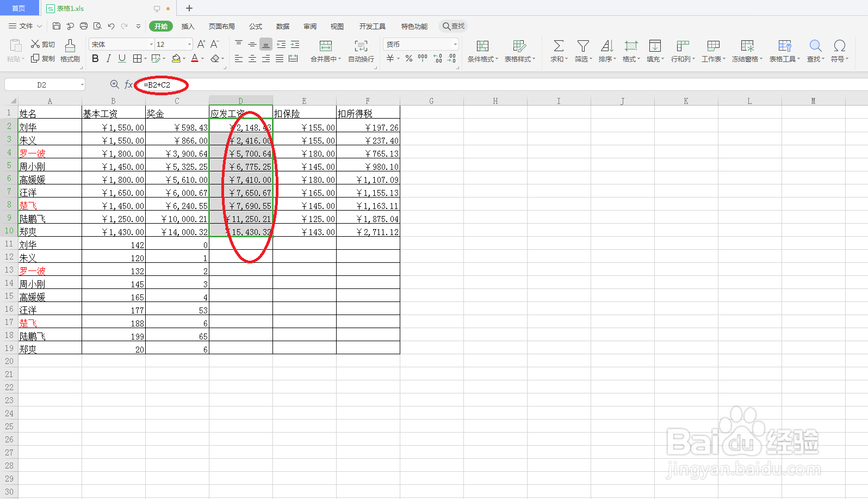The image size is (868, 499).
Task: Click the Freeze Panes (冻结窗格) icon
Action: coord(747,46)
